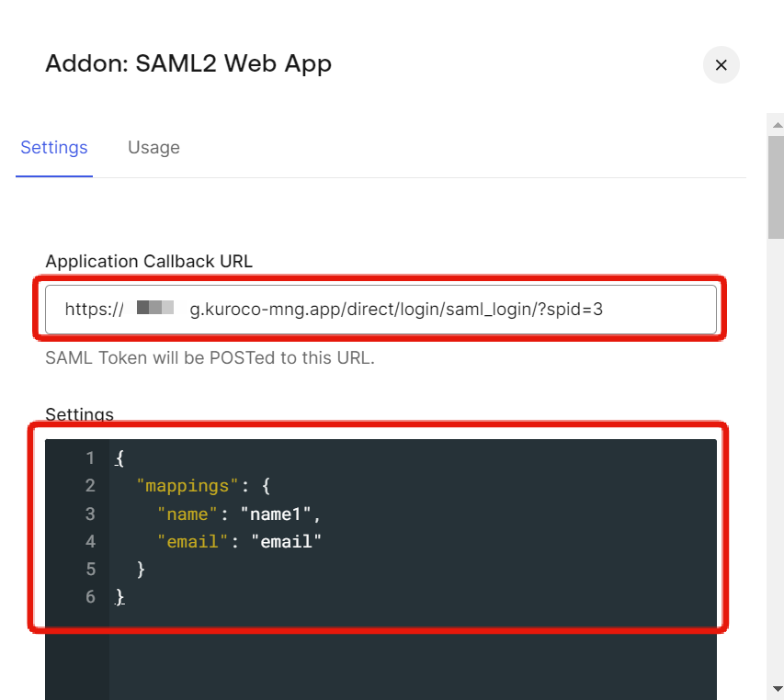The width and height of the screenshot is (784, 700).
Task: Click the "Addon: SAML2 Web App" dialog title
Action: (x=188, y=63)
